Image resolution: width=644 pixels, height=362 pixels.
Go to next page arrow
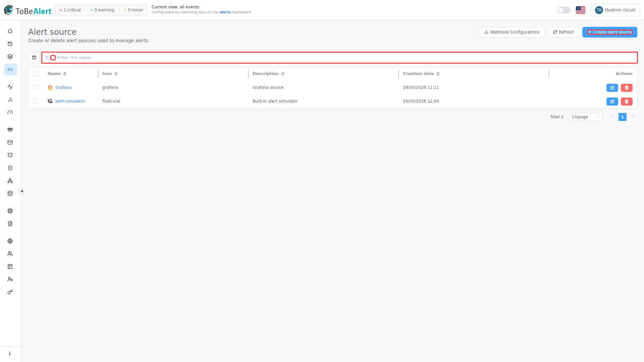pos(633,117)
